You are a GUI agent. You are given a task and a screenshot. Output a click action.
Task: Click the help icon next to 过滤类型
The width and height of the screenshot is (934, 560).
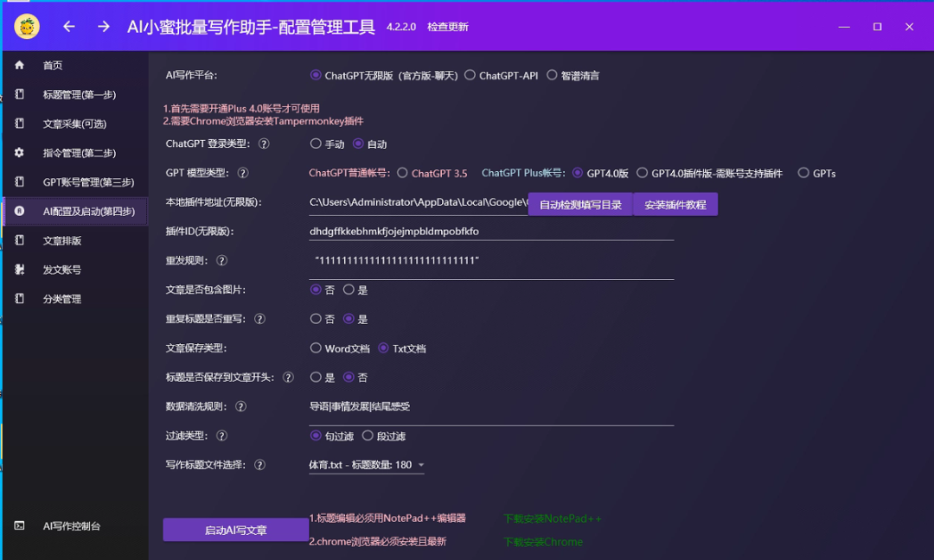pyautogui.click(x=221, y=436)
